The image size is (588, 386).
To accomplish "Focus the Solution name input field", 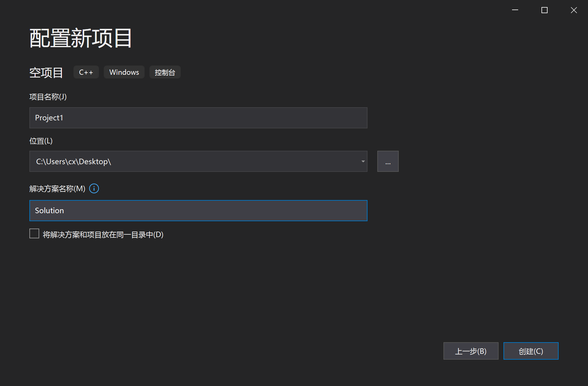I will (198, 210).
